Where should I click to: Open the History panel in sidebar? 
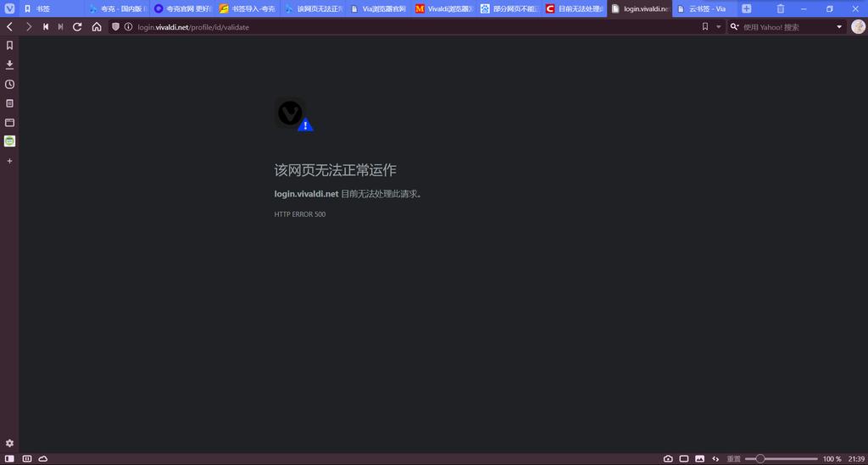pos(9,84)
